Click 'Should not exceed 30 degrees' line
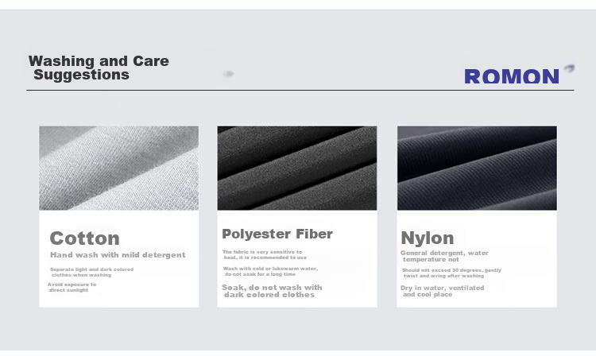Viewport: 596px width, 364px height. tap(451, 273)
